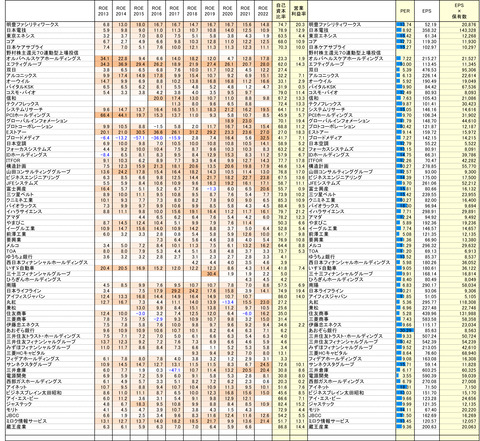Screen dimensions: 480x441
Task: Select the ROE 2013 column header
Action: pos(103,11)
